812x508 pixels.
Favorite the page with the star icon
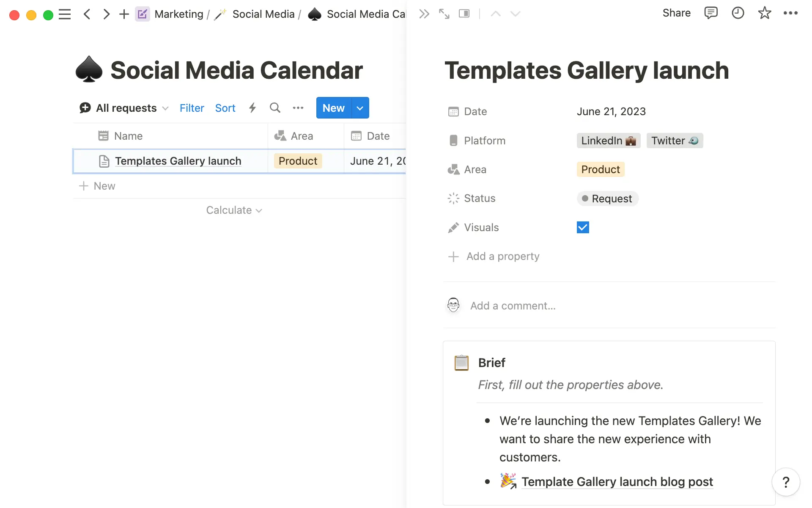[764, 13]
